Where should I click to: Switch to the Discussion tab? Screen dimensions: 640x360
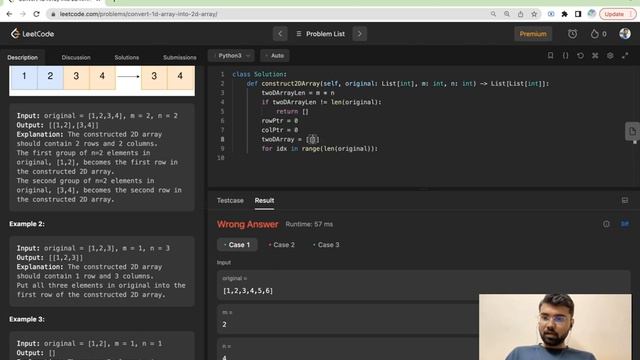[76, 58]
